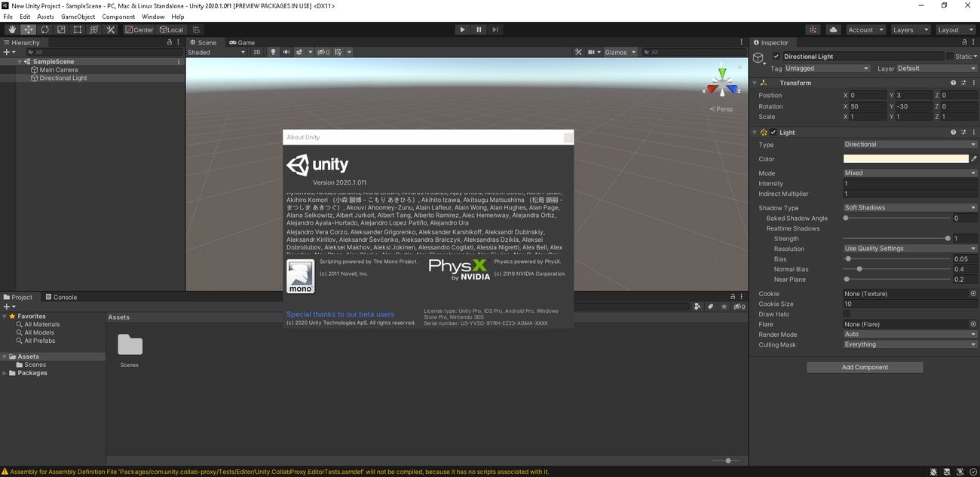980x477 pixels.
Task: Select the Move tool in the toolbar
Action: pyautogui.click(x=28, y=29)
